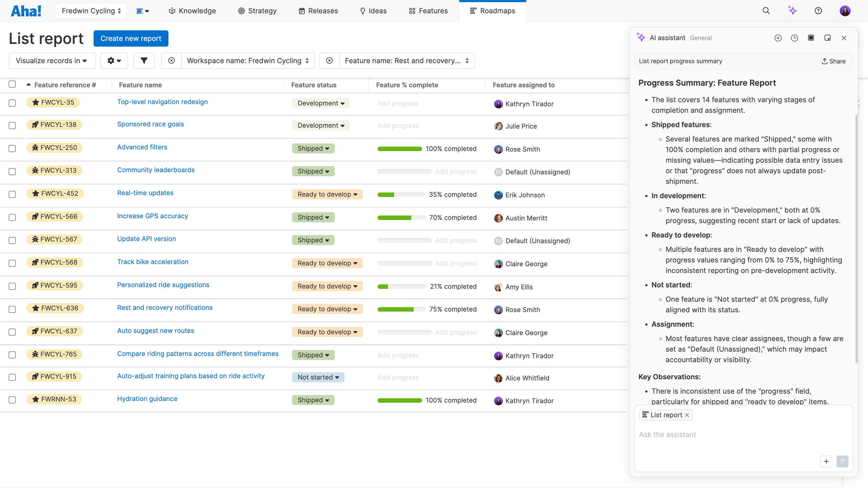
Task: Open the Rest and recovery notifications feature
Action: (165, 307)
